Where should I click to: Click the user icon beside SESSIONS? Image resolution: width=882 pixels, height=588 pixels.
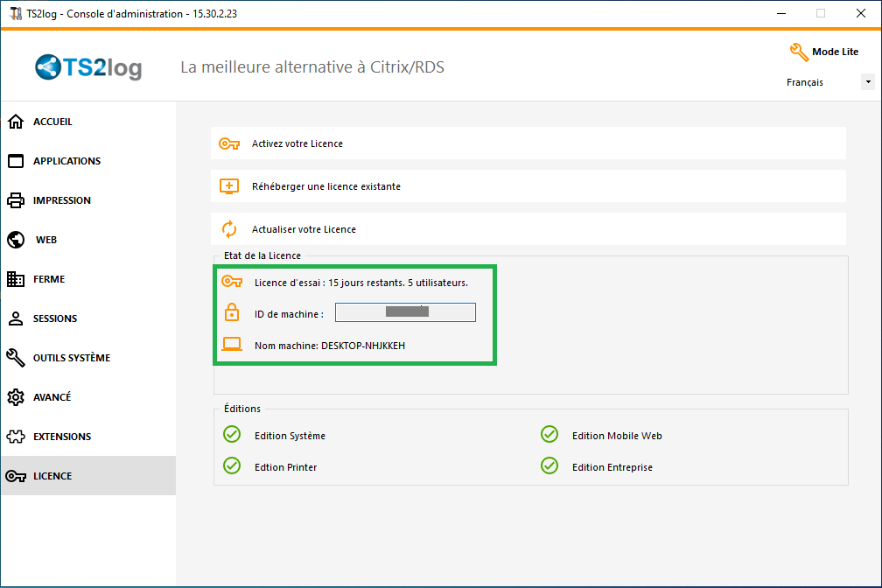point(16,318)
